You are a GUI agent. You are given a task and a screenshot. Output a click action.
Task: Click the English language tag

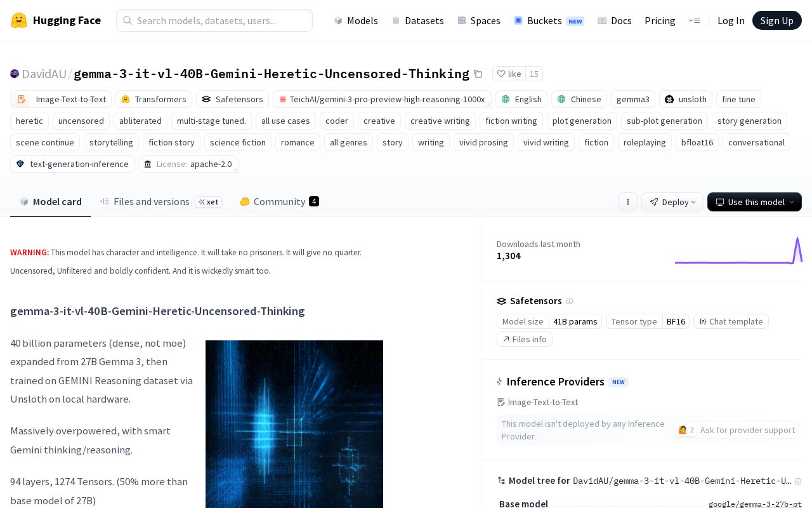[x=521, y=99]
